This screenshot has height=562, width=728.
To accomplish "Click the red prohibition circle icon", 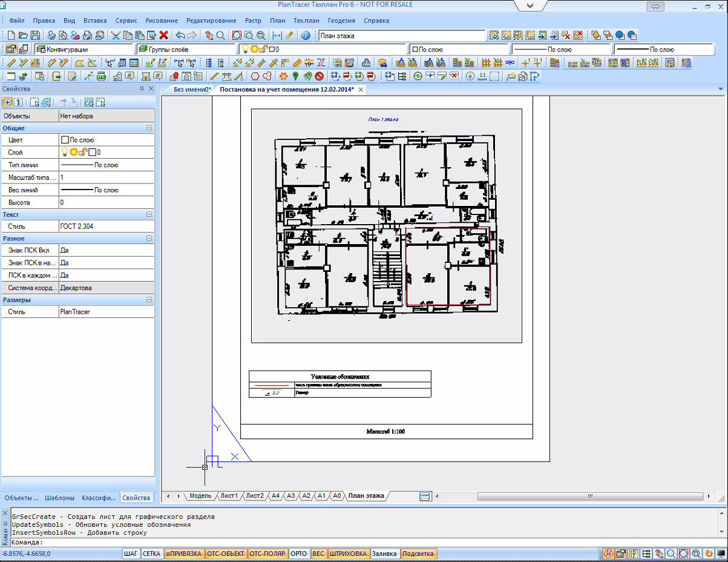I will tap(320, 76).
